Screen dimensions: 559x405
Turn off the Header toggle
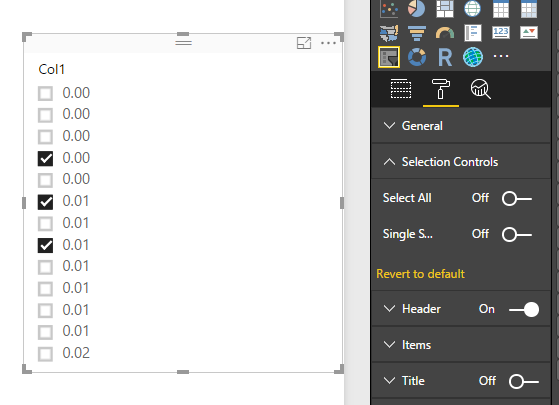click(524, 309)
